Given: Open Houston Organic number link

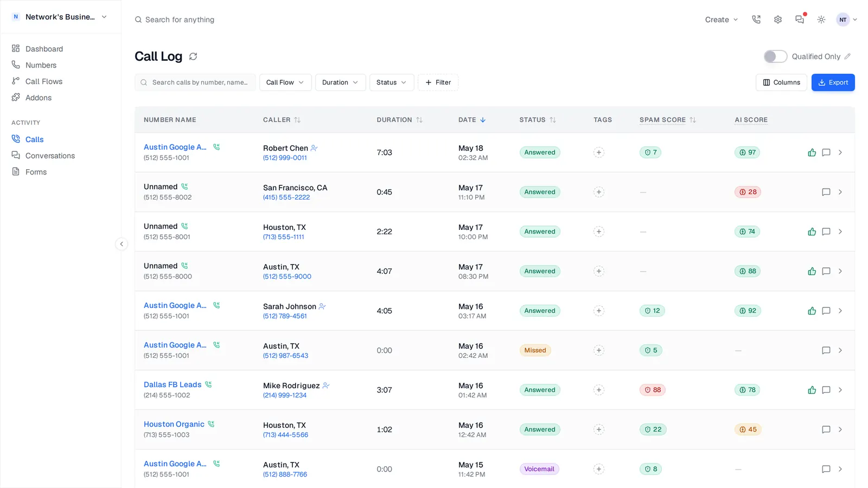Looking at the screenshot, I should [x=174, y=424].
